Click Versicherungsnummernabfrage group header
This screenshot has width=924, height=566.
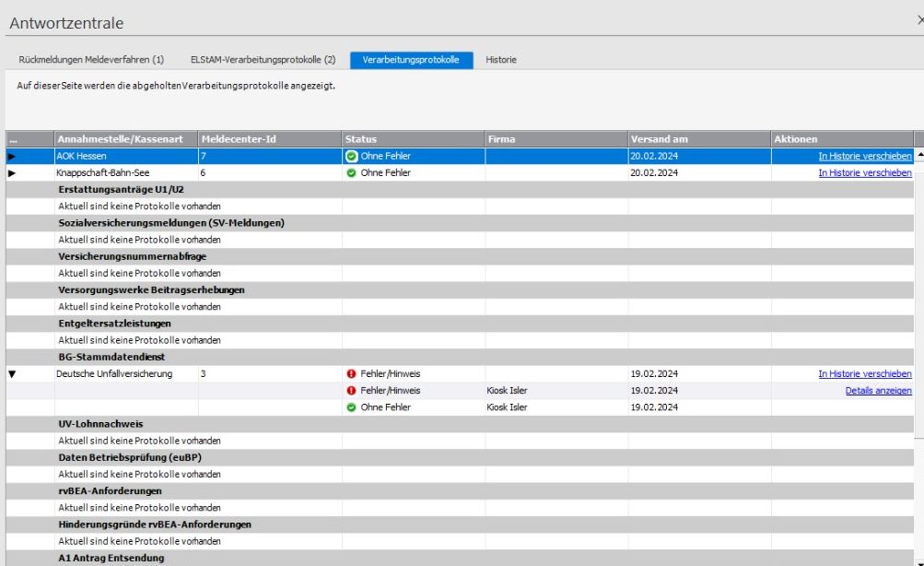460,256
